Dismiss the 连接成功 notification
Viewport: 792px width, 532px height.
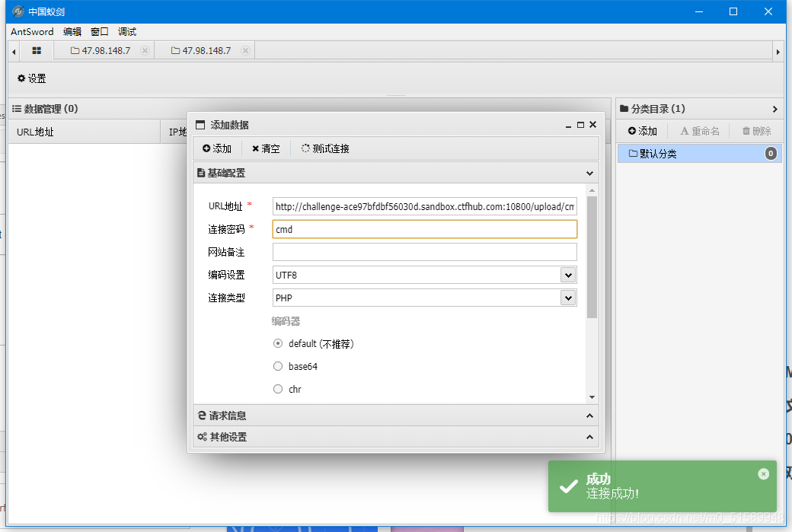(764, 473)
